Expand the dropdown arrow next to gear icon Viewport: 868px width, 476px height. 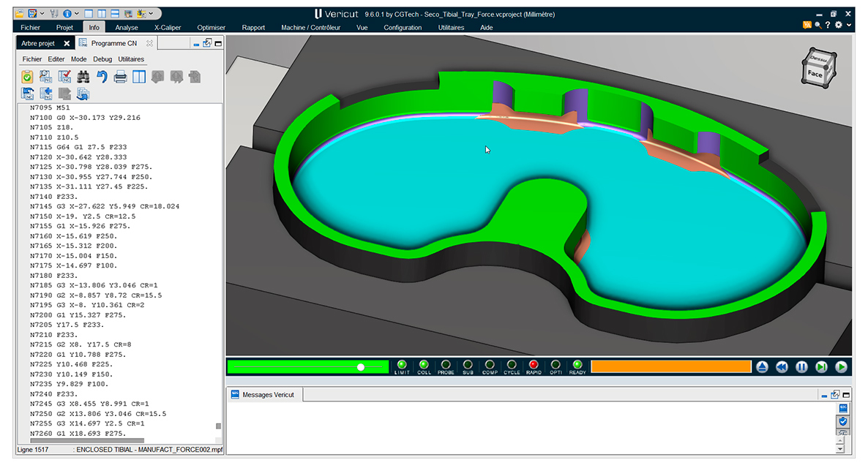pos(848,25)
